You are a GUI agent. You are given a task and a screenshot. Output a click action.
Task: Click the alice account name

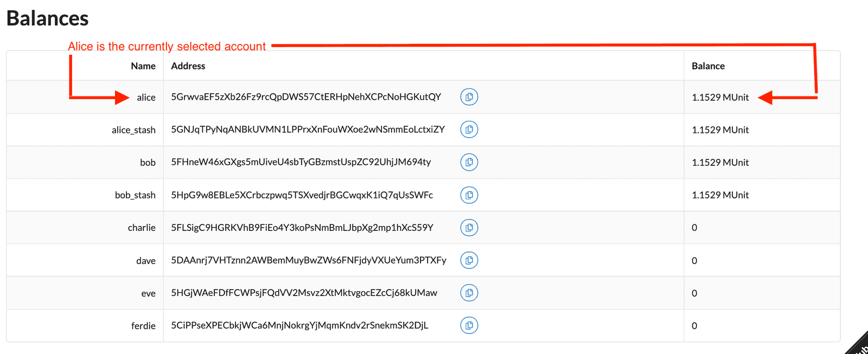(x=146, y=98)
